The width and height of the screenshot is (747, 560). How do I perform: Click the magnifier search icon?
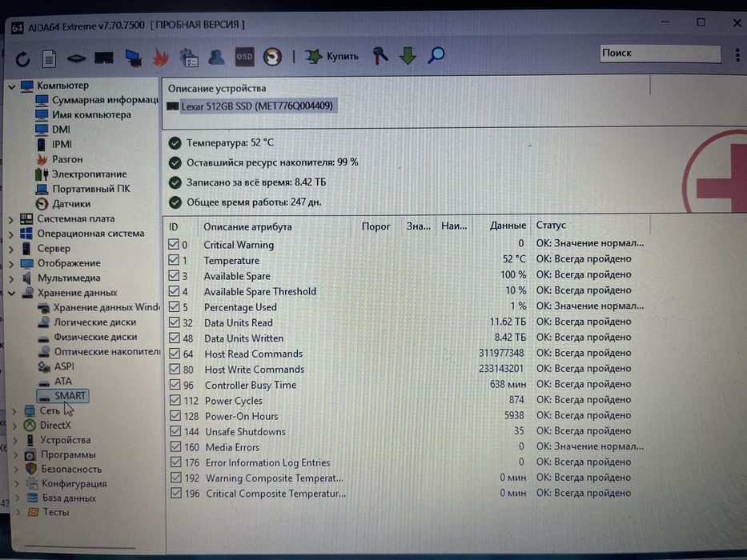pyautogui.click(x=436, y=55)
